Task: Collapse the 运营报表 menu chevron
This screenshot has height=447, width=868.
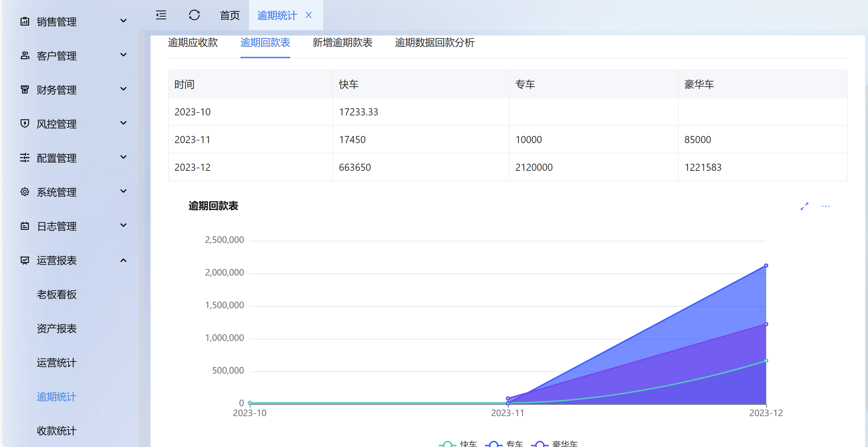Action: 123,260
